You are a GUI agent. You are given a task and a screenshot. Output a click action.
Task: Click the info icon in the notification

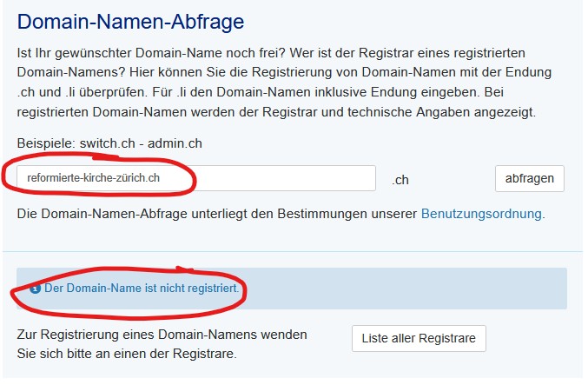(35, 288)
